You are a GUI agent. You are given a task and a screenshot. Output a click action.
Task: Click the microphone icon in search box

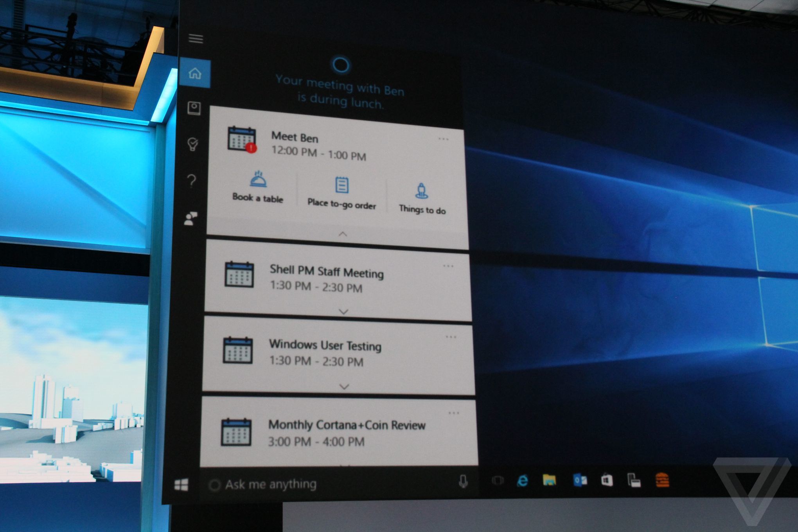463,482
